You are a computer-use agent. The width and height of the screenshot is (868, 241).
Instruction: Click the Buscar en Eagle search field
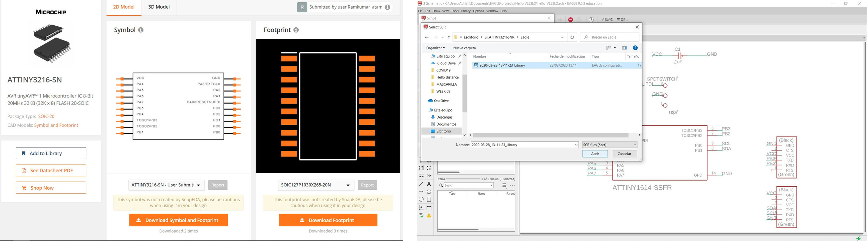pos(610,37)
